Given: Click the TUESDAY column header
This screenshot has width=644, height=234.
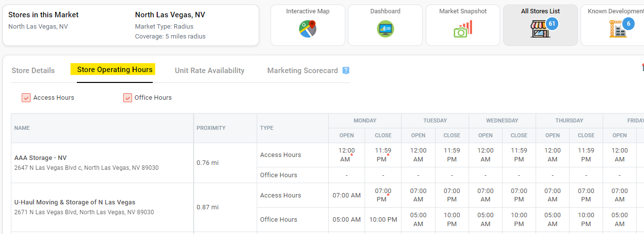Looking at the screenshot, I should pyautogui.click(x=435, y=120).
